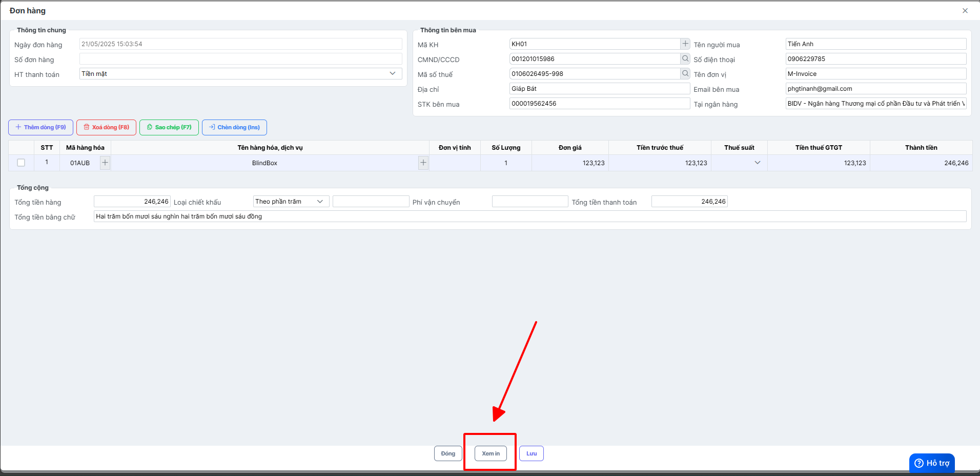Open the HT thanh toán dropdown
Viewport: 980px width, 476px height.
click(x=241, y=73)
